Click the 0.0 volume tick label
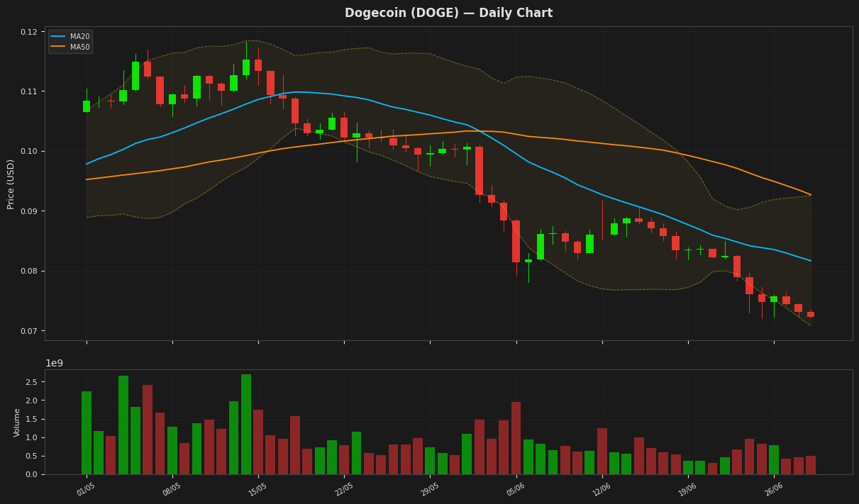Viewport: 859px width, 504px height. tap(33, 475)
